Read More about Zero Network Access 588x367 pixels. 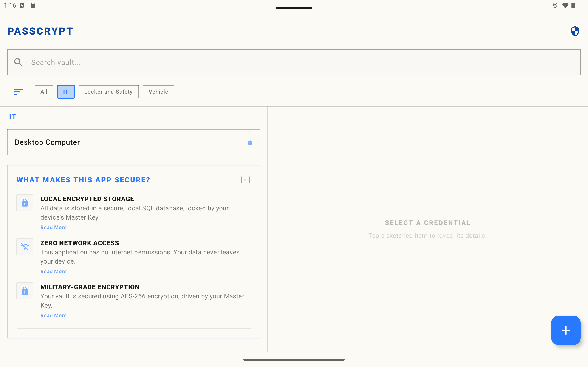[54, 271]
